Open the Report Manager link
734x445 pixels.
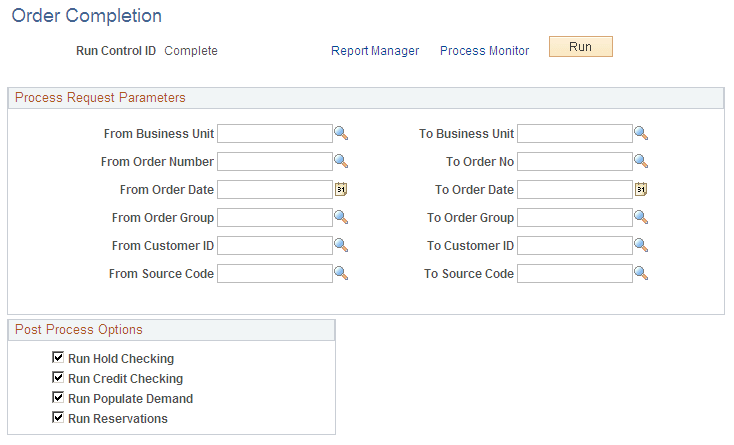click(x=375, y=51)
